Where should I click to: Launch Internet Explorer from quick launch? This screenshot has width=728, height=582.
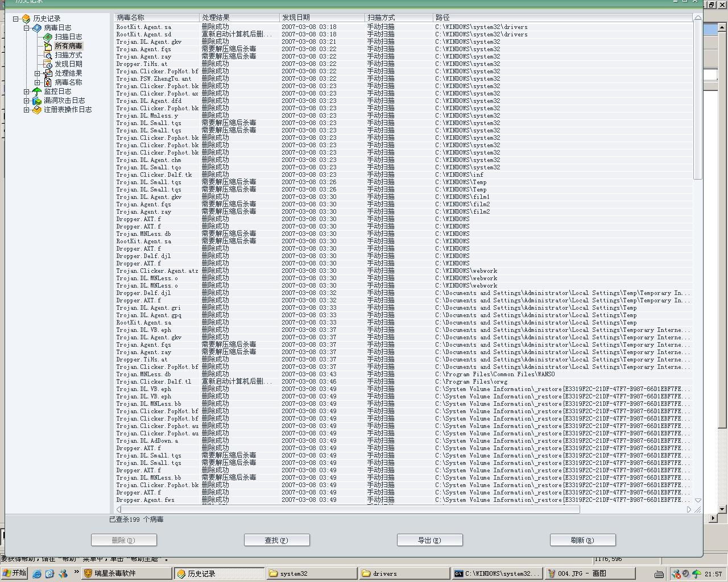pyautogui.click(x=37, y=573)
